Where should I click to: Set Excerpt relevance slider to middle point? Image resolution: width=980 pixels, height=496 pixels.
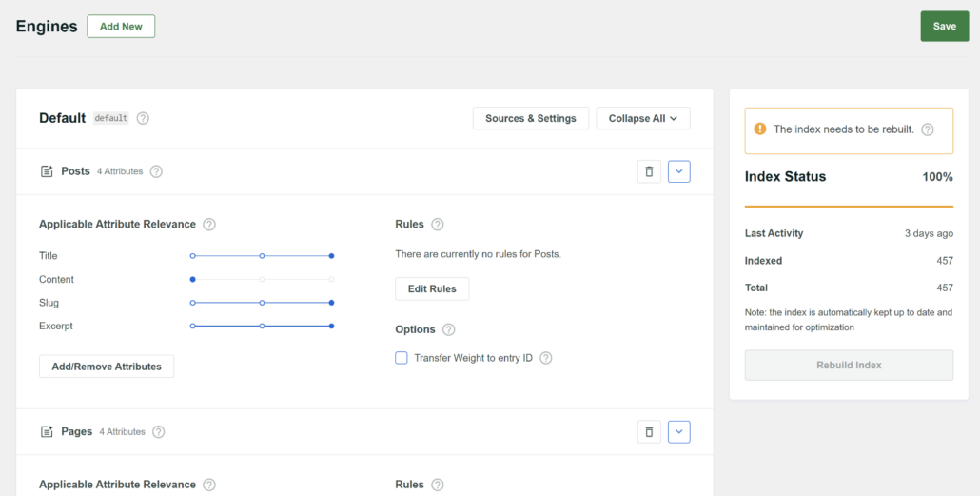click(x=262, y=326)
